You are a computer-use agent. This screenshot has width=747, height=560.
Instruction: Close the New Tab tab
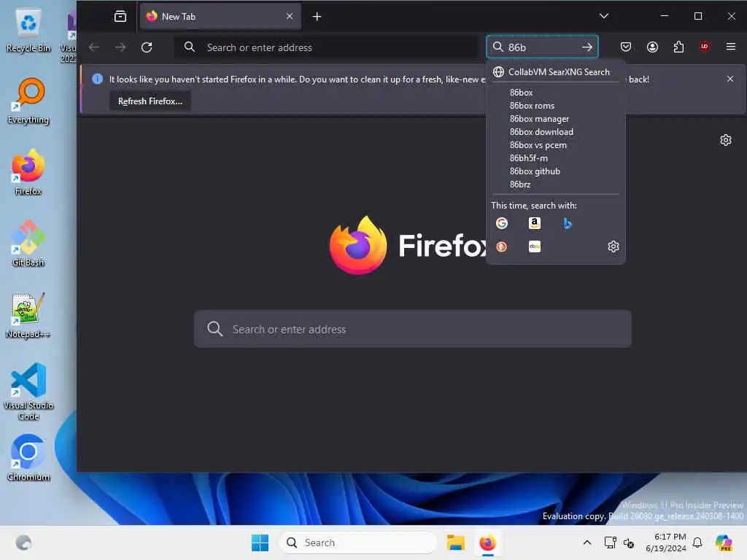[x=290, y=16]
